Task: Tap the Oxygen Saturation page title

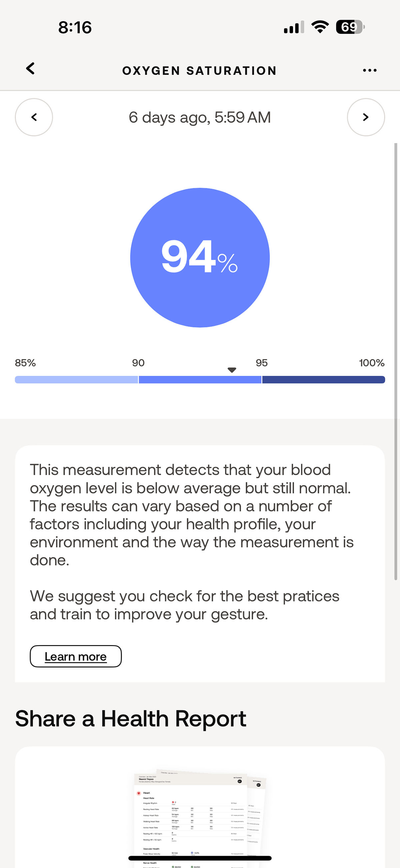Action: (x=199, y=70)
